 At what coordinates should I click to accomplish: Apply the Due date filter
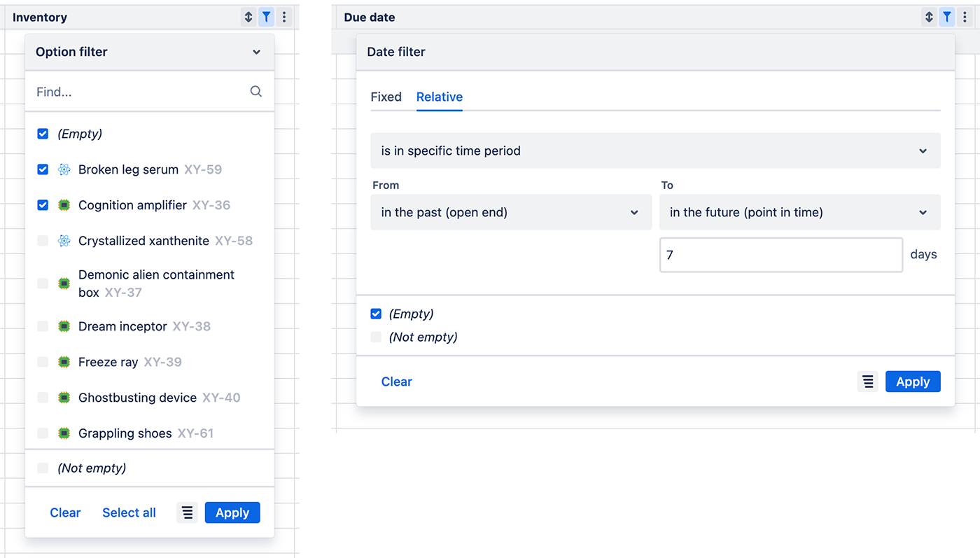coord(913,381)
